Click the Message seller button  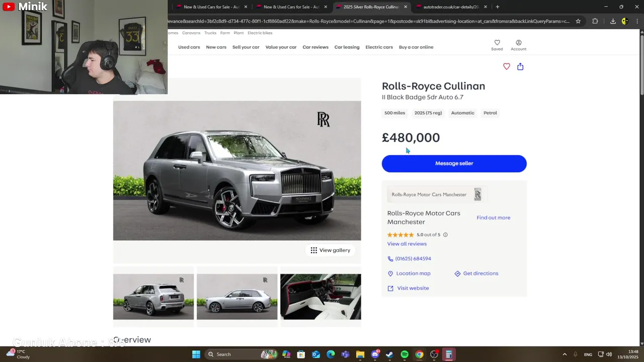pos(454,163)
